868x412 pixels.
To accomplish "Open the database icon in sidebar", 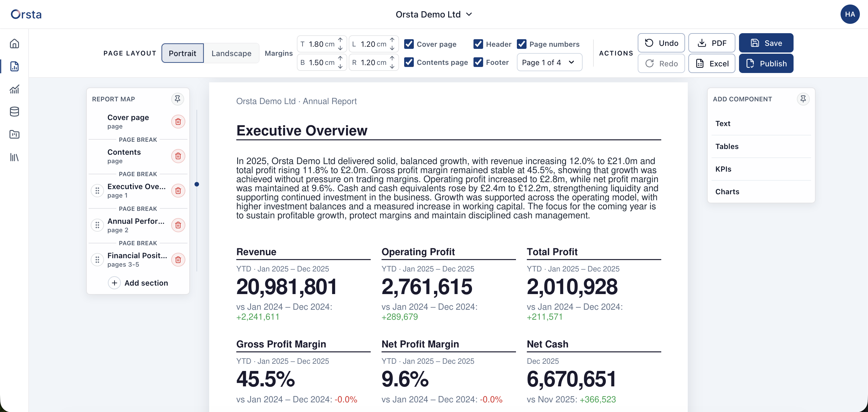I will (x=14, y=112).
